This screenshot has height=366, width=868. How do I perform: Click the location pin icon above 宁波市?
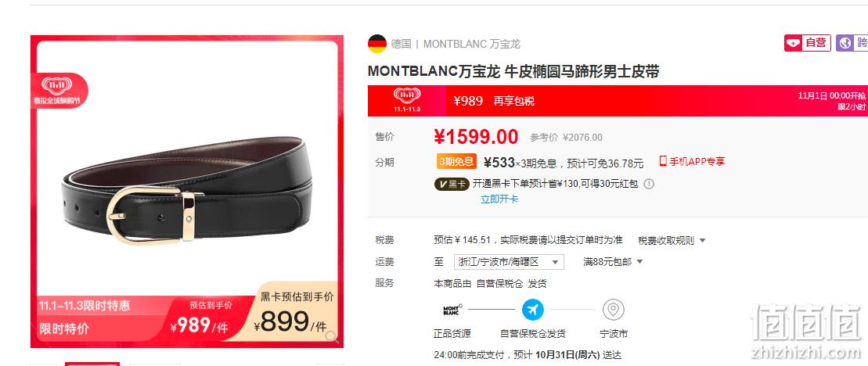click(x=613, y=310)
